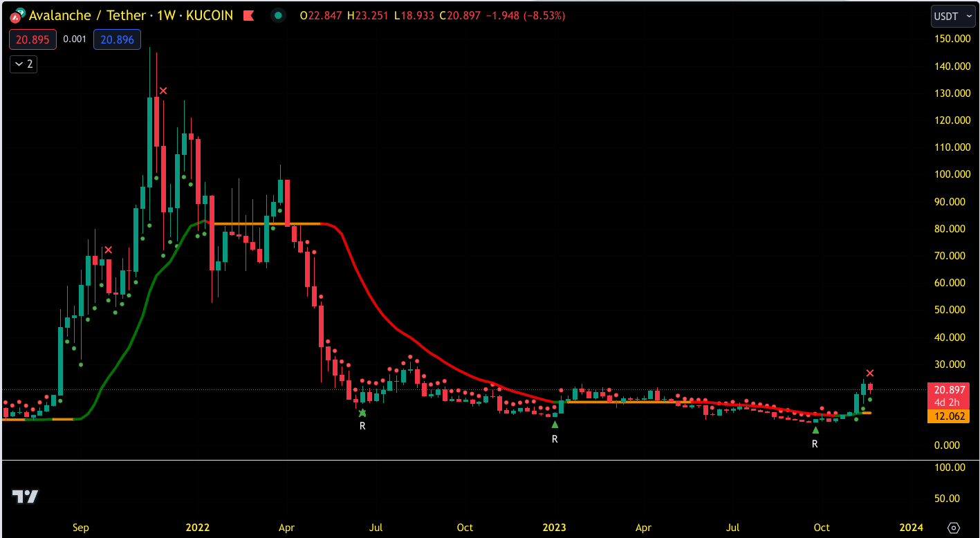980x538 pixels.
Task: Open the USDT currency dropdown
Action: [x=953, y=15]
